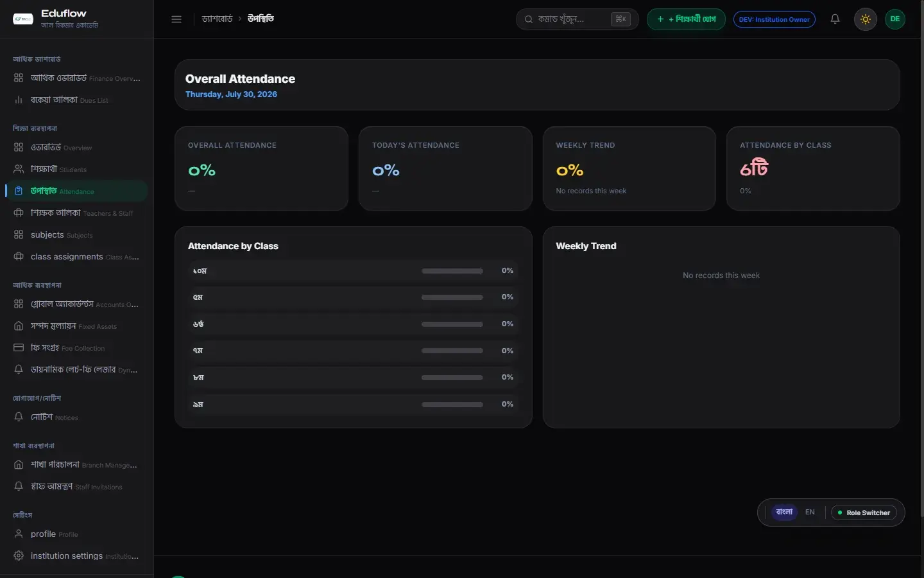
Task: Click the Fixed Assets building icon
Action: click(x=19, y=326)
